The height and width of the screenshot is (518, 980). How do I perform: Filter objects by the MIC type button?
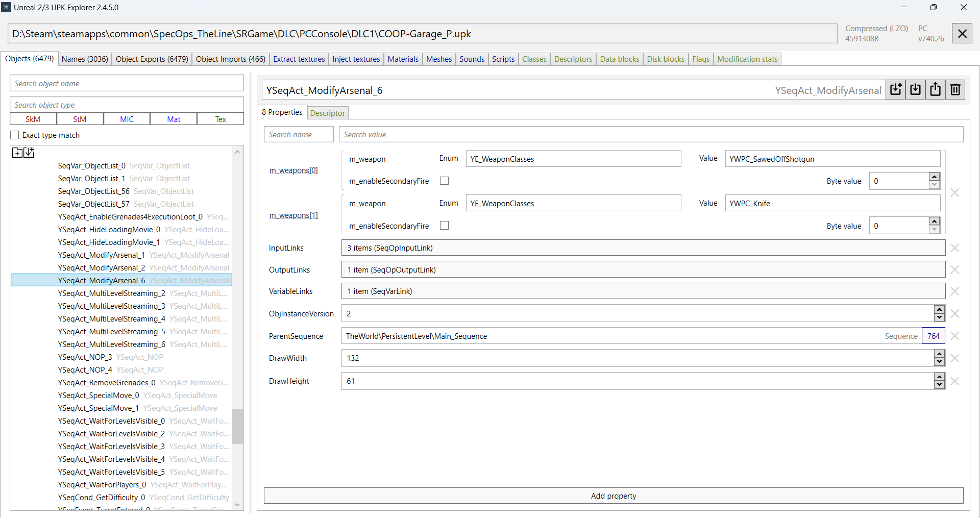tap(127, 119)
